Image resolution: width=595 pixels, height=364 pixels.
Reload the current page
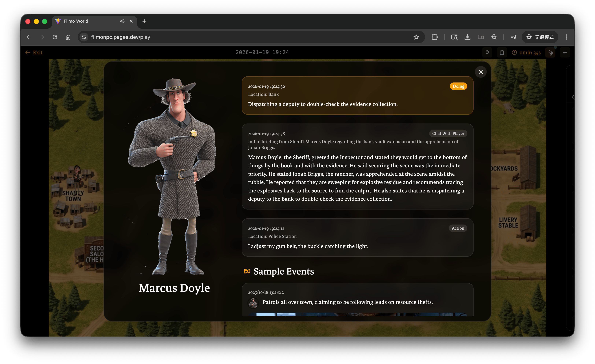(x=55, y=37)
